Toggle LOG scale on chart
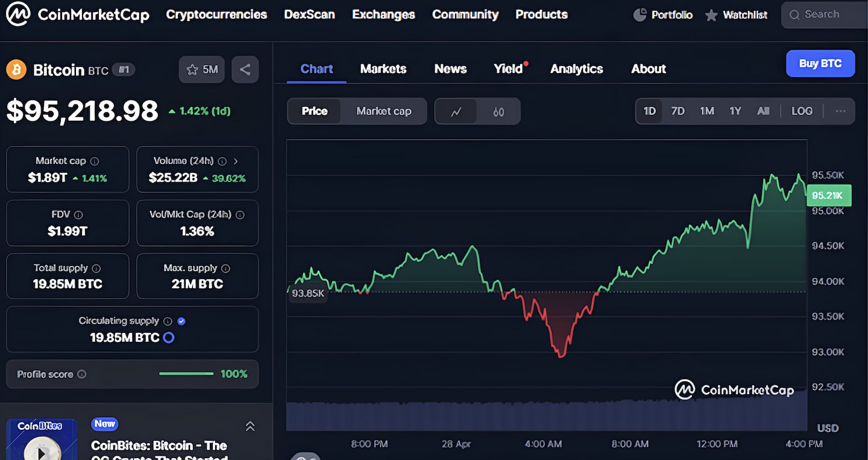The height and width of the screenshot is (460, 868). tap(802, 111)
